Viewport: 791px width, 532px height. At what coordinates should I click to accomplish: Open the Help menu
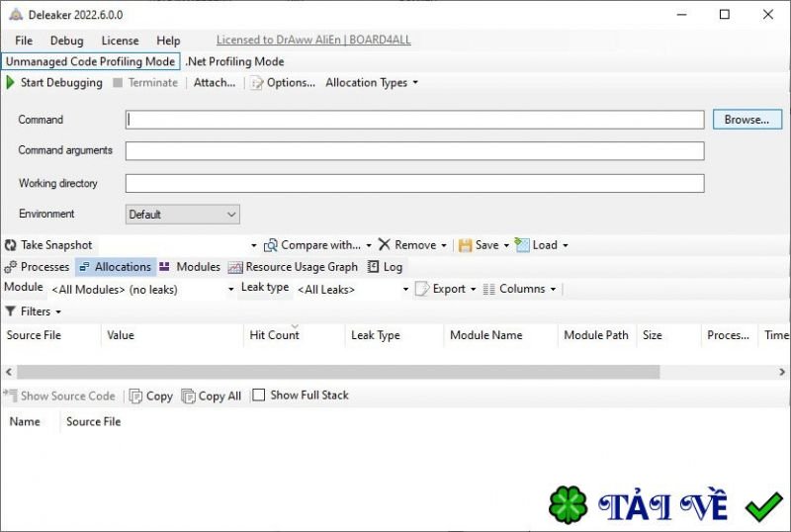pos(168,41)
